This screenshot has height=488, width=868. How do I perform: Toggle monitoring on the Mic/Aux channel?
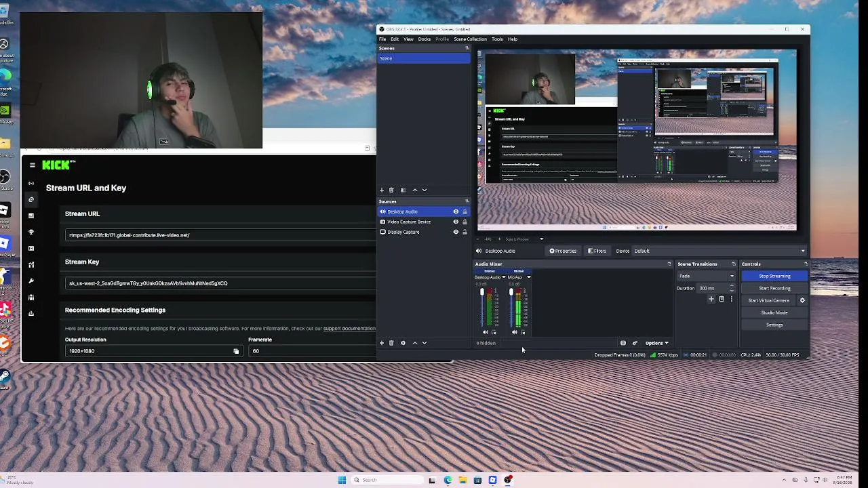[523, 332]
